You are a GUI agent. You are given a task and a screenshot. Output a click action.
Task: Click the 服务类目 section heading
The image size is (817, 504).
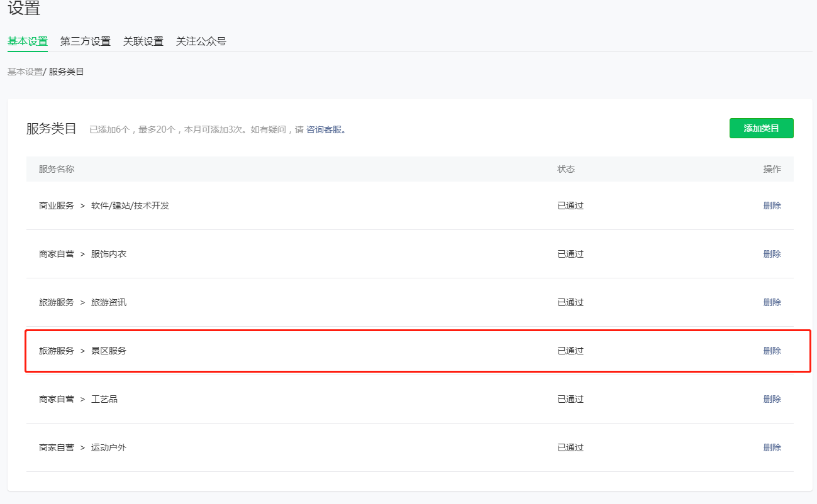(x=52, y=129)
